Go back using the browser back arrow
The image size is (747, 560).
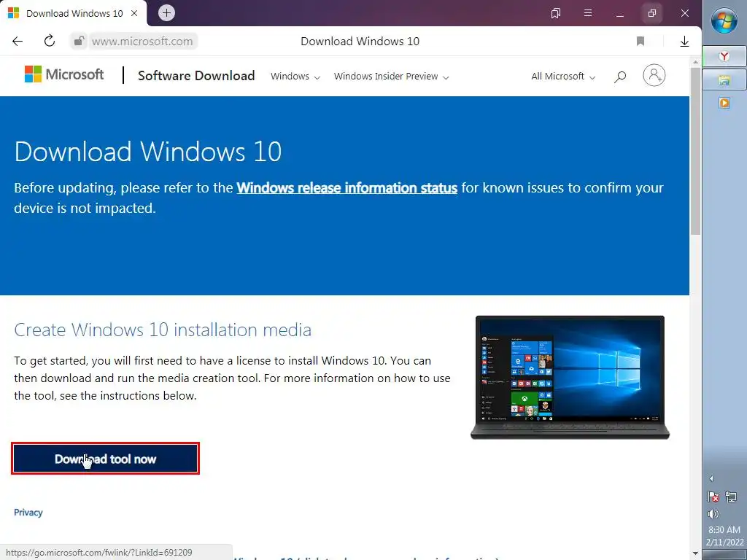click(x=18, y=42)
